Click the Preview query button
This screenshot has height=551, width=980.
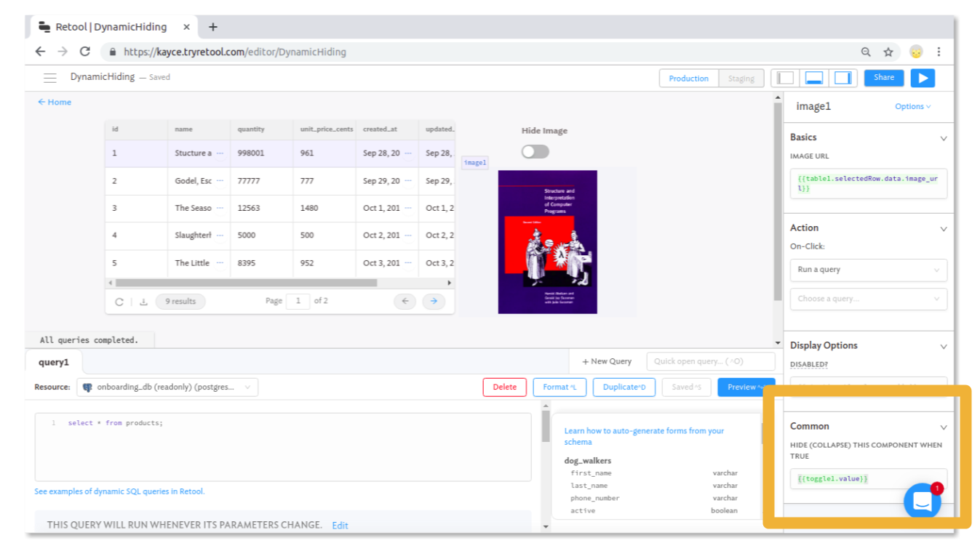tap(746, 387)
